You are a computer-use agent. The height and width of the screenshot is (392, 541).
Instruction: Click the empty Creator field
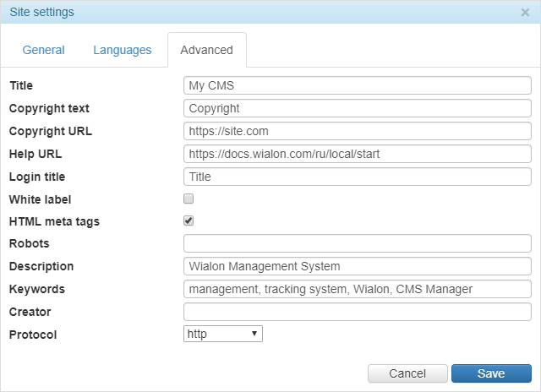pos(357,312)
